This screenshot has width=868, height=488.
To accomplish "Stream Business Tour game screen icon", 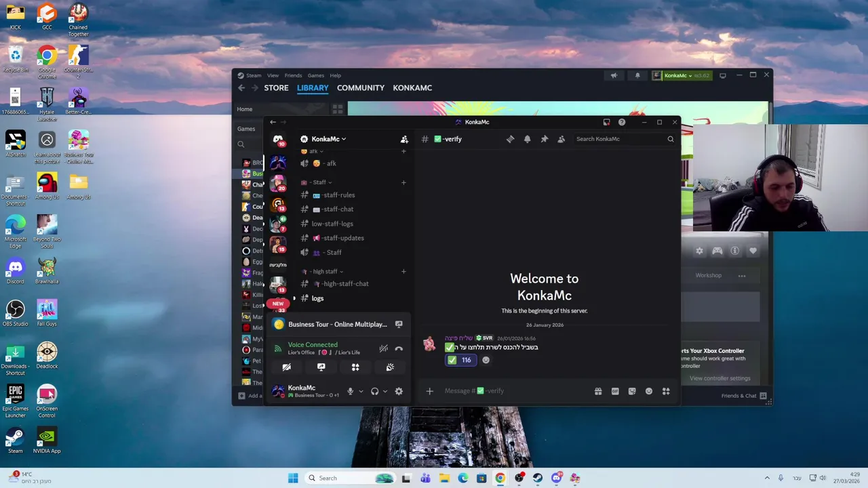I will (x=399, y=324).
